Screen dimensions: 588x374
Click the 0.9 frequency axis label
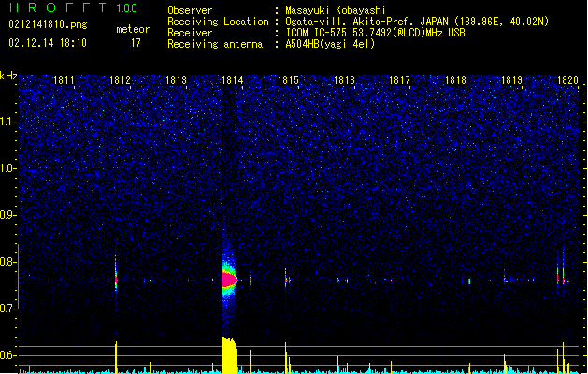tap(7, 215)
